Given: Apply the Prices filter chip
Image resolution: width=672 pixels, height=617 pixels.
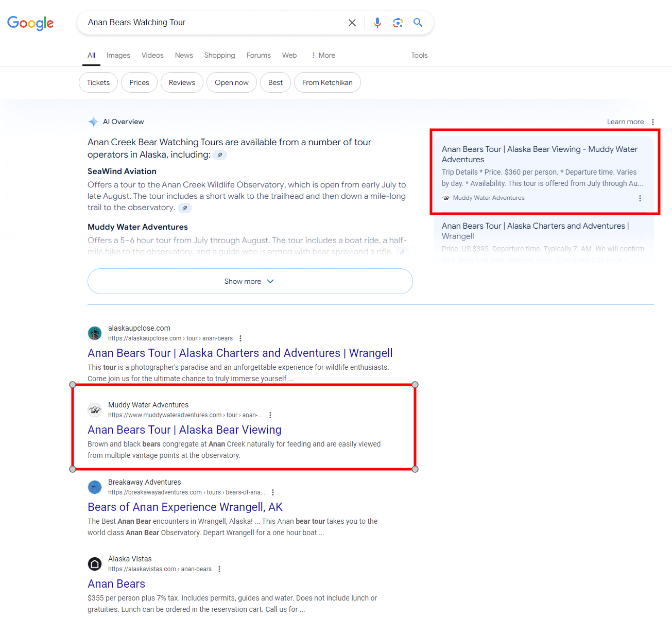Looking at the screenshot, I should (139, 82).
